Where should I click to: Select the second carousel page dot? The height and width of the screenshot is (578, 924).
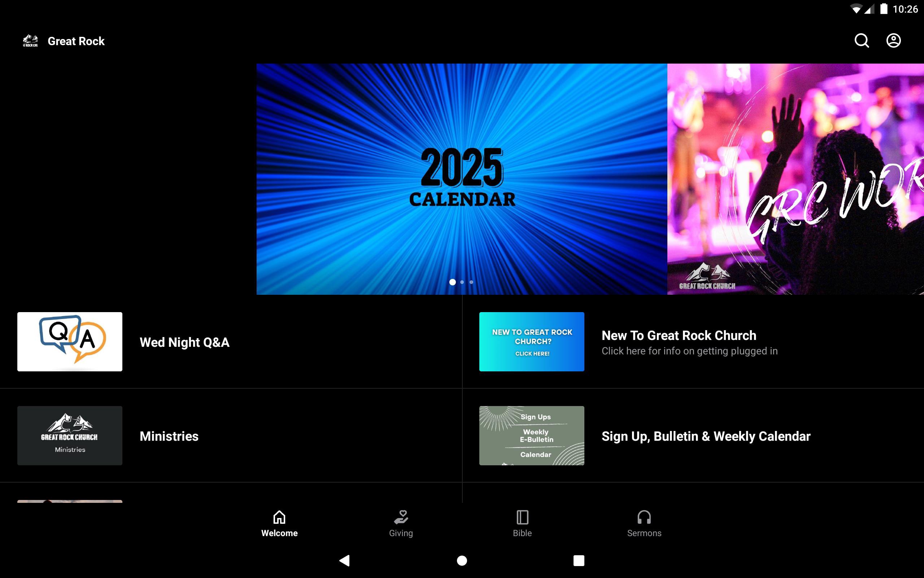click(462, 282)
